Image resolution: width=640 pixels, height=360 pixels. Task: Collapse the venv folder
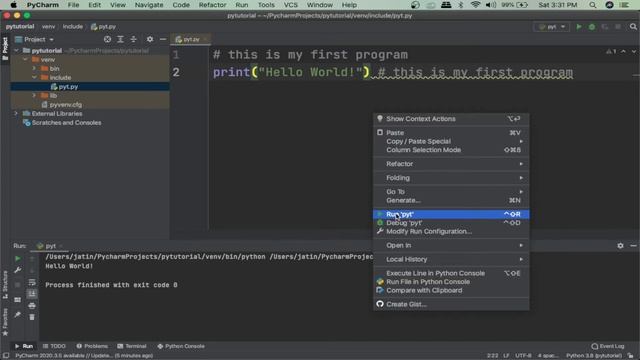click(25, 60)
